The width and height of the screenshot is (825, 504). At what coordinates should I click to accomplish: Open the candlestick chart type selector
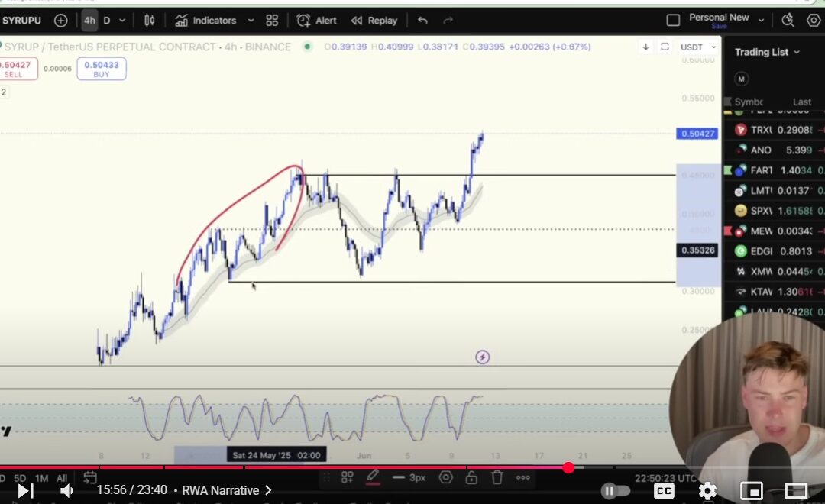[150, 21]
